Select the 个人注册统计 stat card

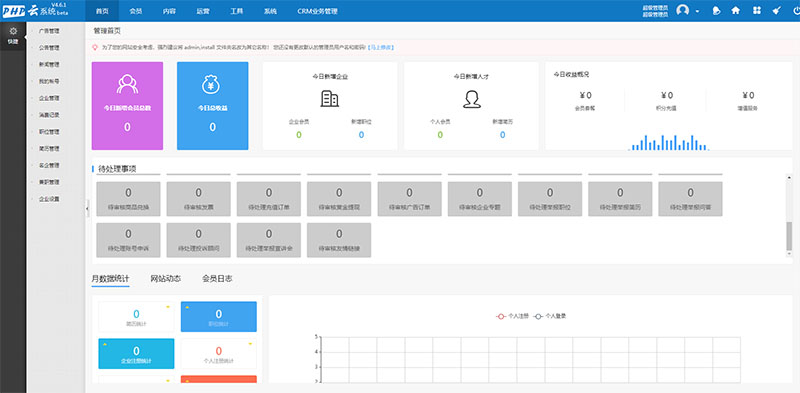pos(219,354)
